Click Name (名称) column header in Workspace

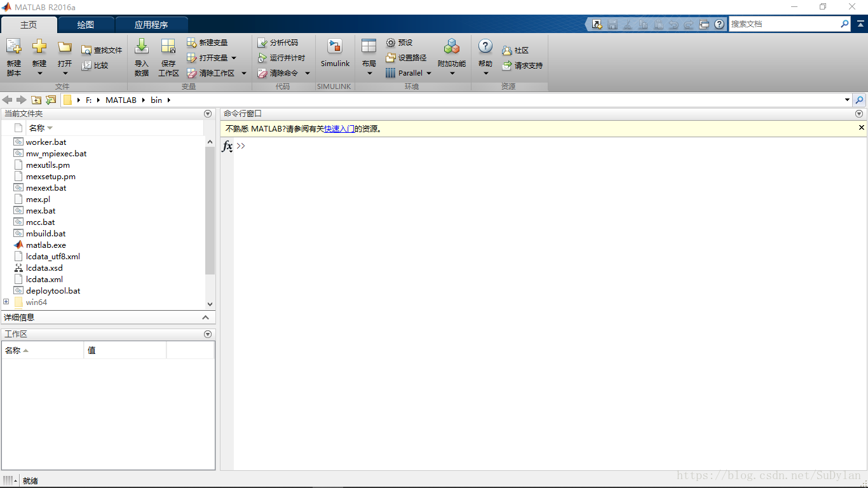click(x=43, y=350)
